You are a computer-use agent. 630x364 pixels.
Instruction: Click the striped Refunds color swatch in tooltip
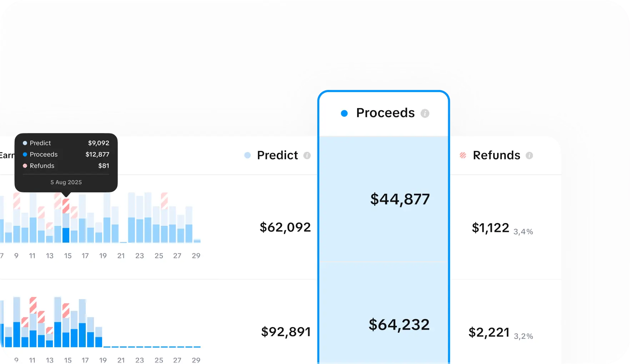(24, 166)
